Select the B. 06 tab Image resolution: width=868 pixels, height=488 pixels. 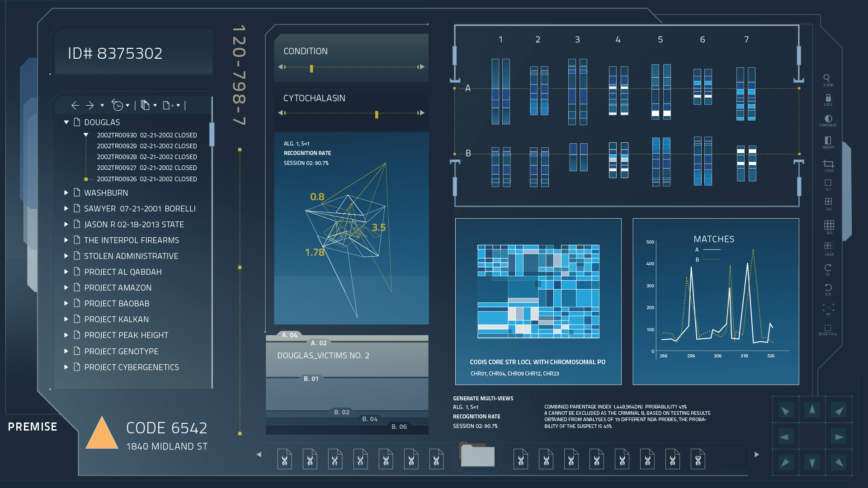point(399,427)
